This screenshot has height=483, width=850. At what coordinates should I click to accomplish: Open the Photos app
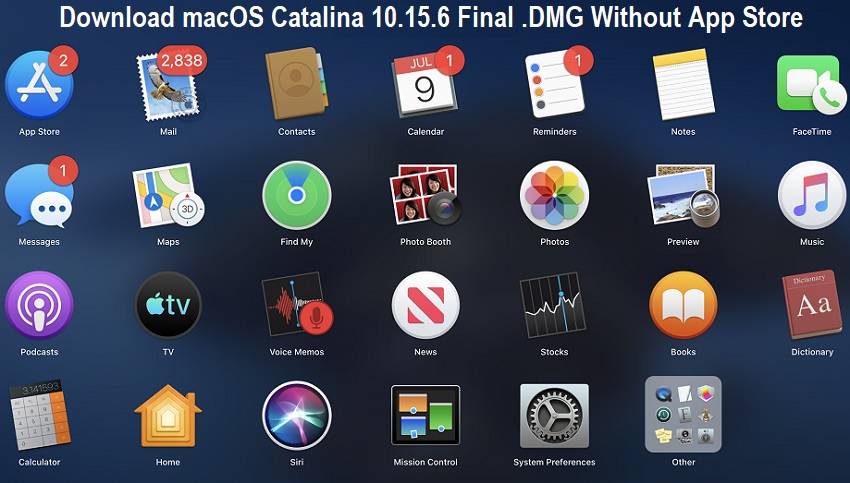[555, 195]
